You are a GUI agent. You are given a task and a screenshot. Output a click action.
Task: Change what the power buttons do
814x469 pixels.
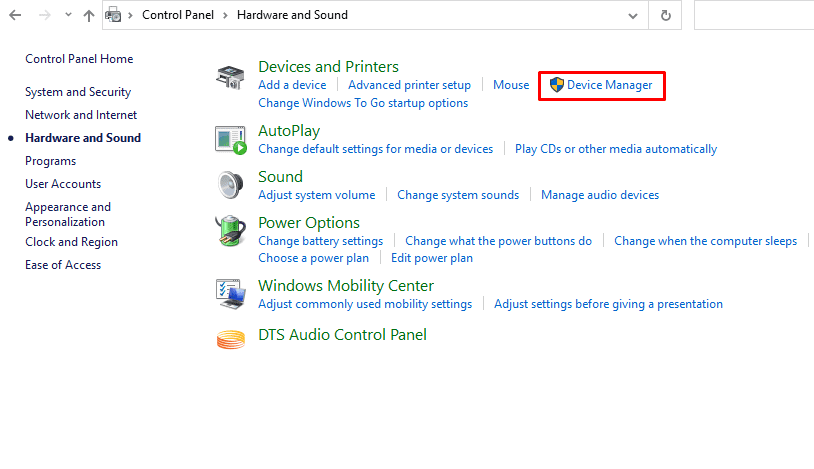click(x=498, y=241)
